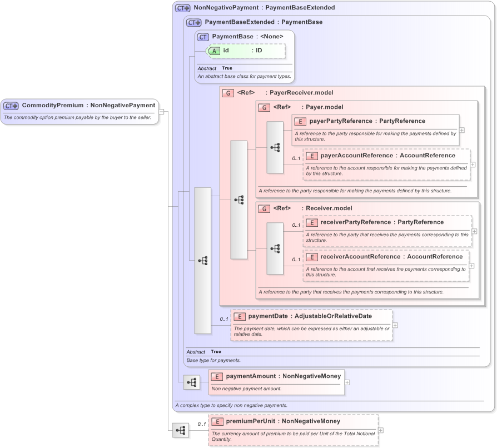
Task: Click the green A attribute icon beside id
Action: click(x=214, y=51)
